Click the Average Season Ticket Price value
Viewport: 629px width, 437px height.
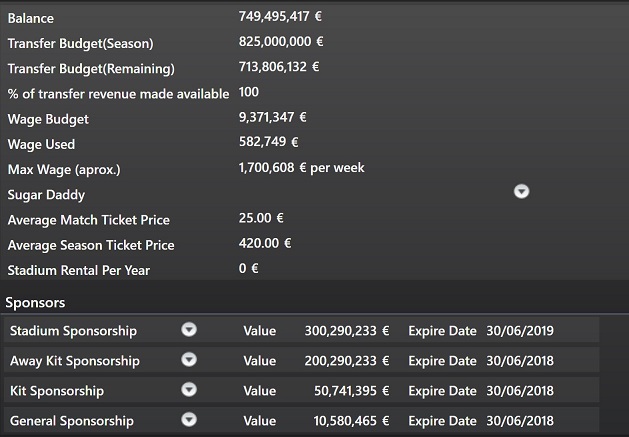pos(265,243)
